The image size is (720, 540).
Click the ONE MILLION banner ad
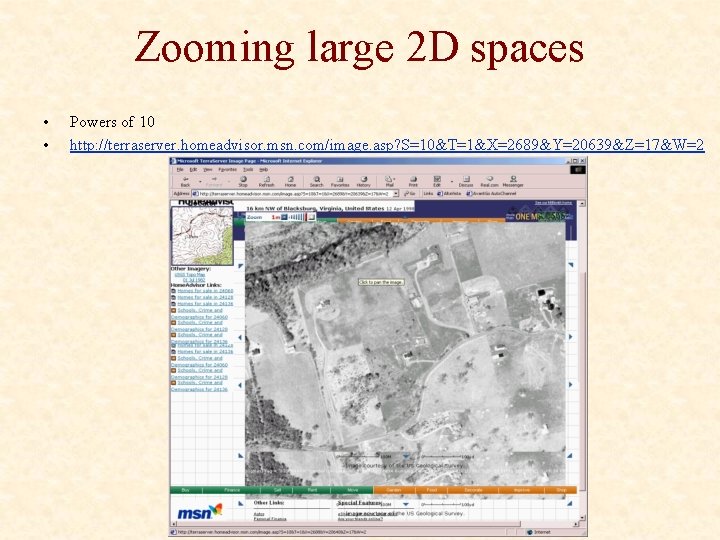540,216
